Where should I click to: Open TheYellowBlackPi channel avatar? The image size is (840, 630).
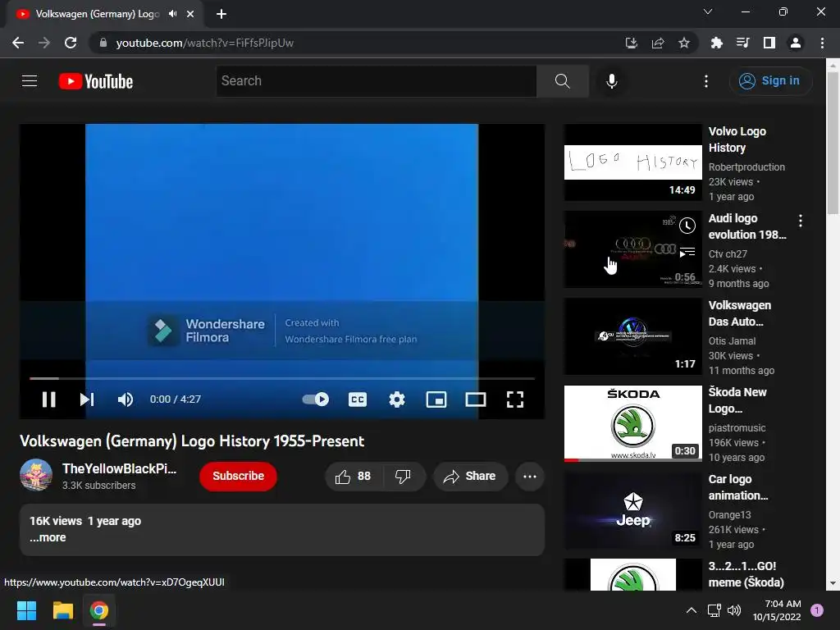tap(36, 475)
